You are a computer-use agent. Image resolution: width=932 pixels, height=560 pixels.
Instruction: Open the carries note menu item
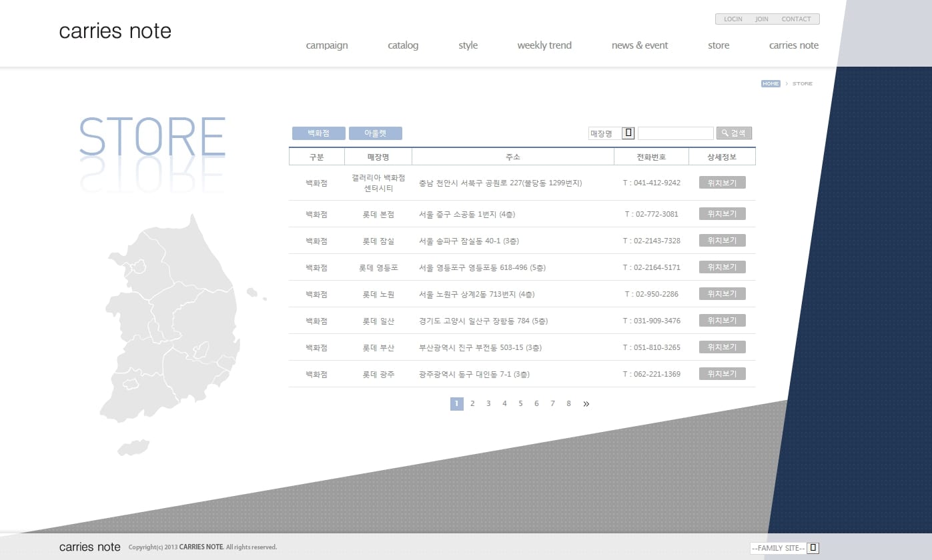(794, 45)
